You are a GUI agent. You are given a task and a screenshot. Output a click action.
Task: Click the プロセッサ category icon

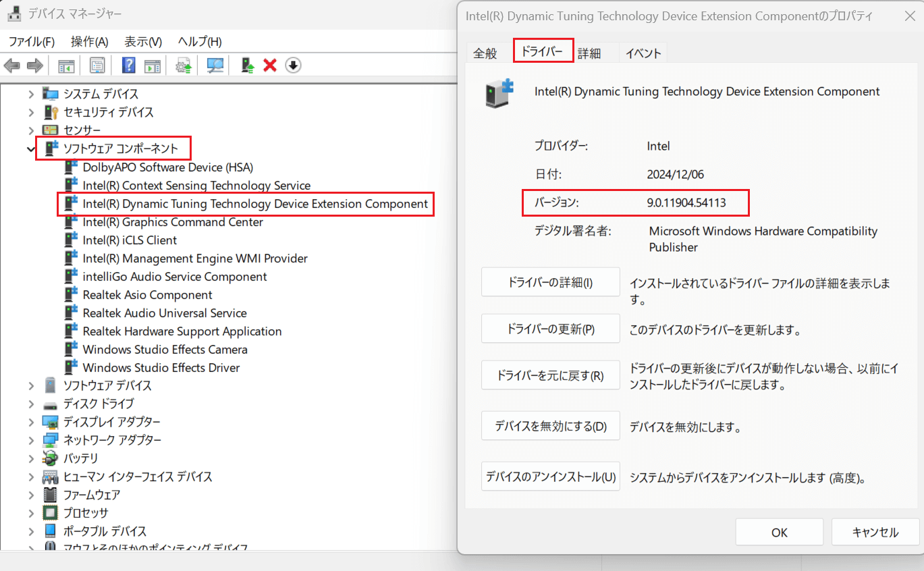tap(51, 513)
